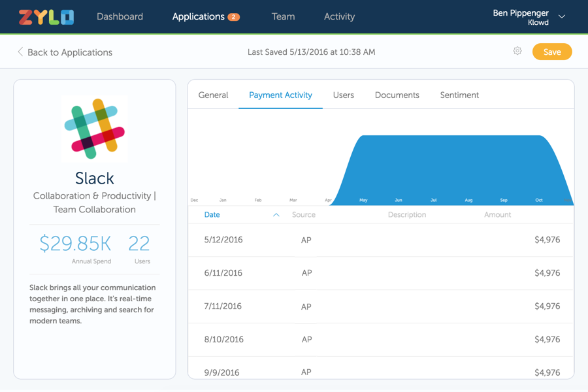Open the Activity menu item

coord(339,17)
